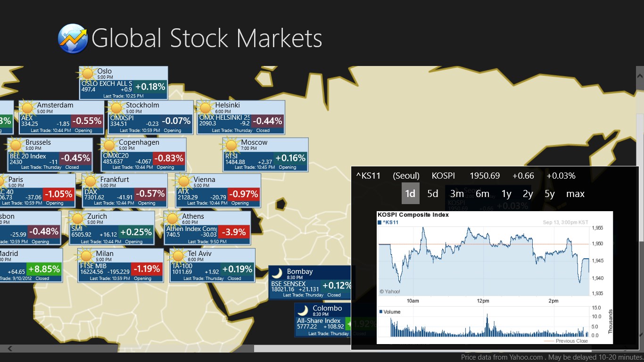
Task: Click the BSE SENSEX index name
Action: (x=288, y=284)
